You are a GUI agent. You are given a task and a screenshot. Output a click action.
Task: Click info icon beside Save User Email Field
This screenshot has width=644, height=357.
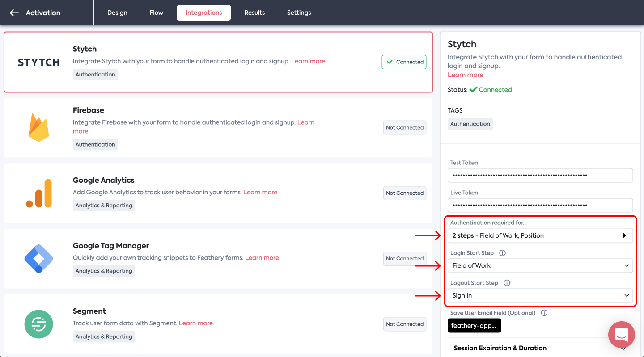(544, 313)
